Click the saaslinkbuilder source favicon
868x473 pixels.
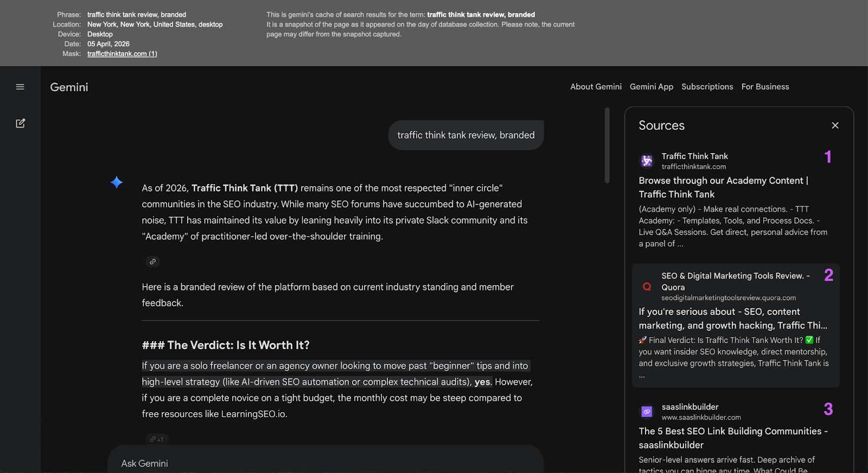[x=647, y=412]
